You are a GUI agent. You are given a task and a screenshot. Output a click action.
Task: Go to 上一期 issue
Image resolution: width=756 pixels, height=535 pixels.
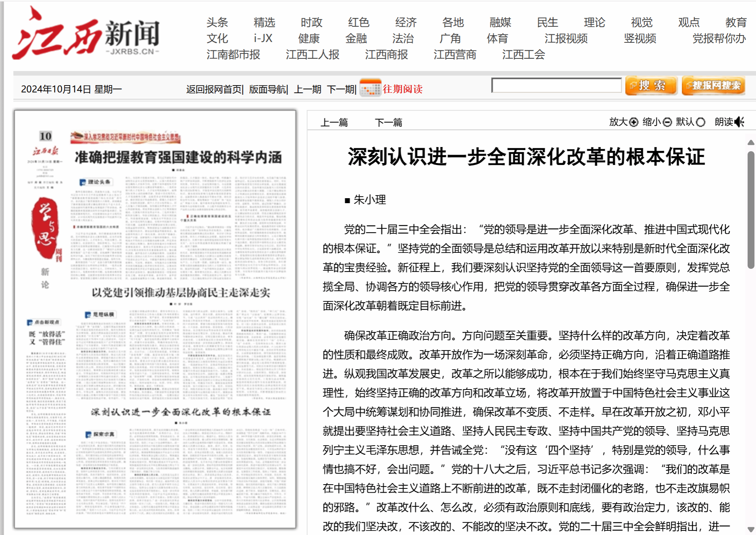[308, 89]
